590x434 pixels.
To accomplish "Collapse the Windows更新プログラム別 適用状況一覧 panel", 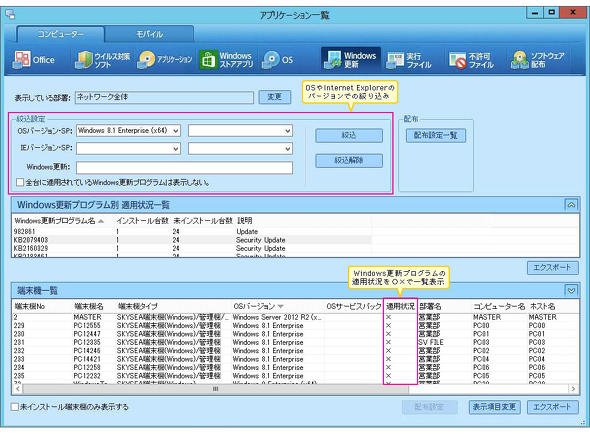I will point(571,205).
